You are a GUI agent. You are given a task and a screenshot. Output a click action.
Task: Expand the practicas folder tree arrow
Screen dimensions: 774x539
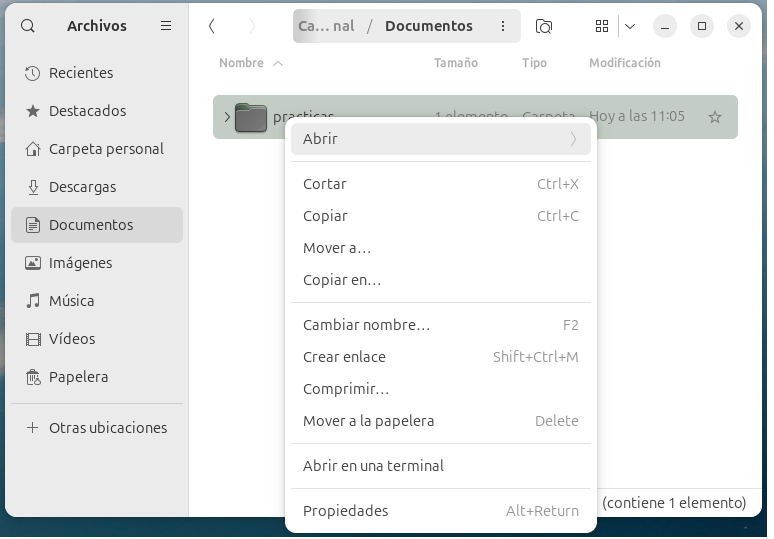point(227,117)
